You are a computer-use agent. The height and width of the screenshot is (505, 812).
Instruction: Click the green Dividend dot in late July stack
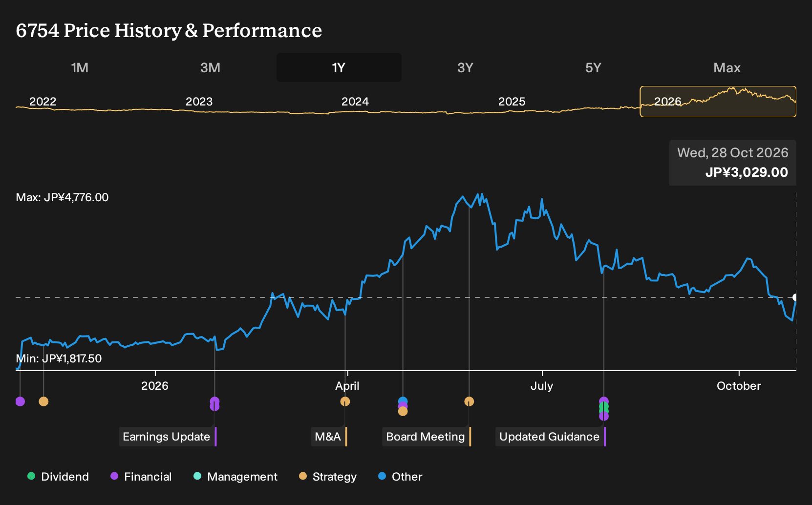[604, 406]
